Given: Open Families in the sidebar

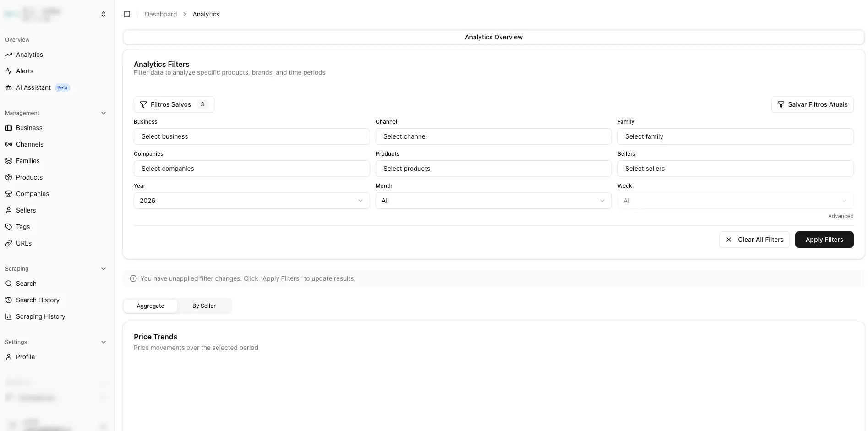Looking at the screenshot, I should click(28, 161).
